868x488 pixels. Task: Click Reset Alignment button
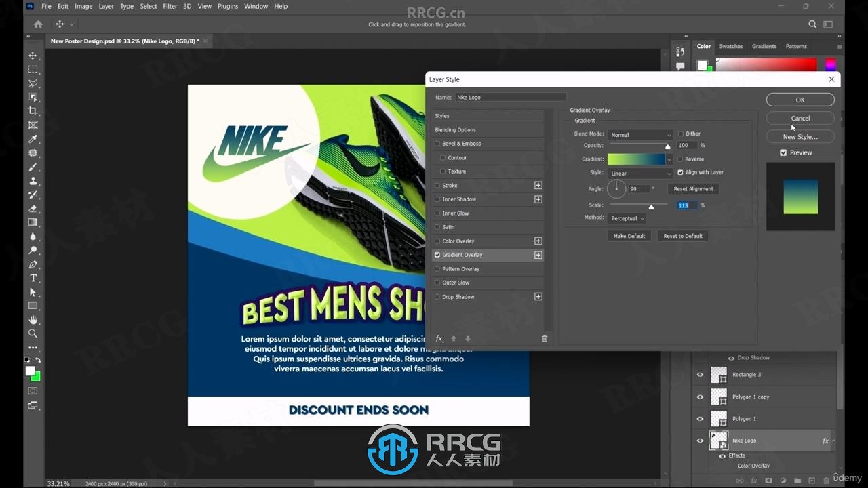693,189
